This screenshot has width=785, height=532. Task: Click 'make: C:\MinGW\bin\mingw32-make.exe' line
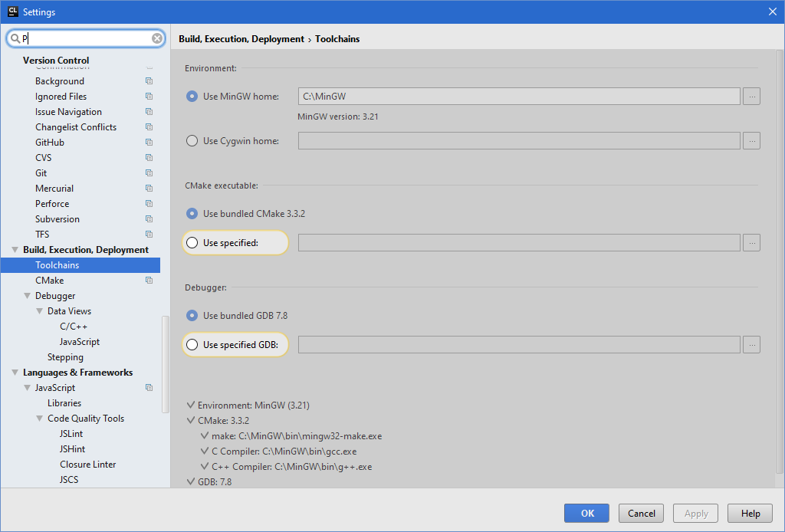tap(297, 436)
